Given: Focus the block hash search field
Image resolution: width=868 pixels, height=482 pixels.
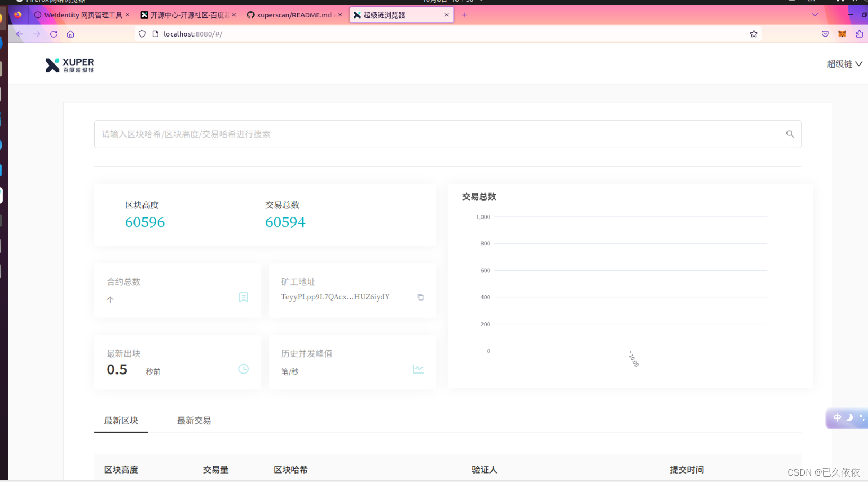Looking at the screenshot, I should pos(448,134).
